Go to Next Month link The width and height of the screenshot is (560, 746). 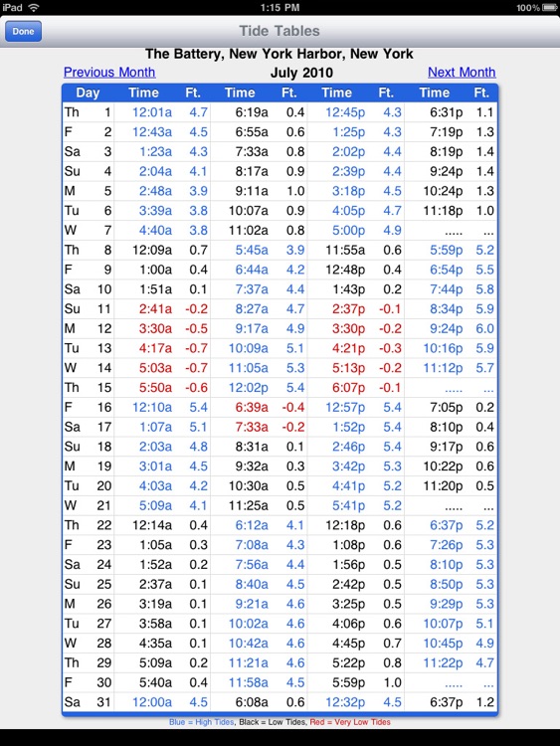tap(462, 73)
